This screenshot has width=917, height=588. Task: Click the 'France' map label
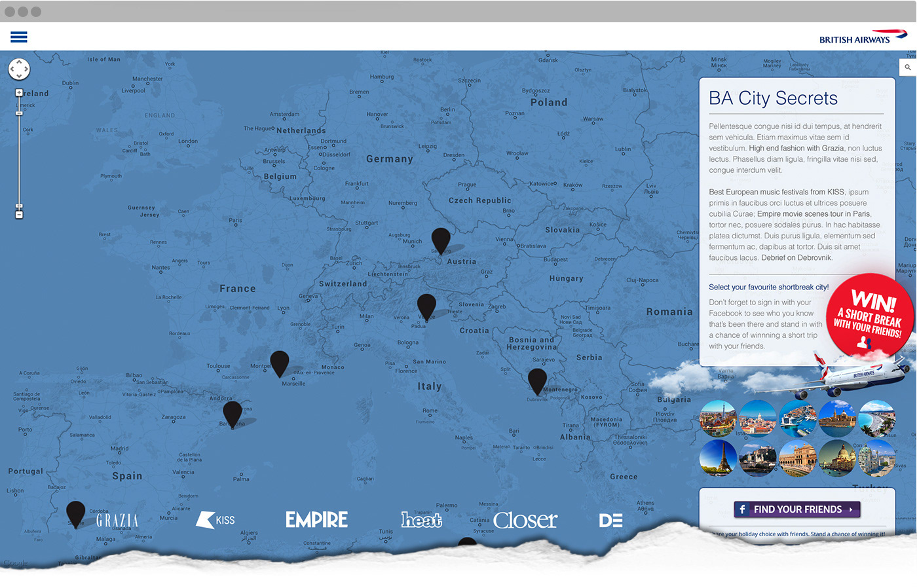[x=238, y=289]
